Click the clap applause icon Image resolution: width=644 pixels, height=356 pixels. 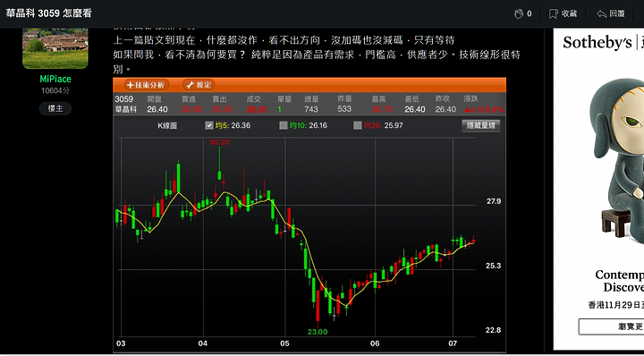coord(519,13)
